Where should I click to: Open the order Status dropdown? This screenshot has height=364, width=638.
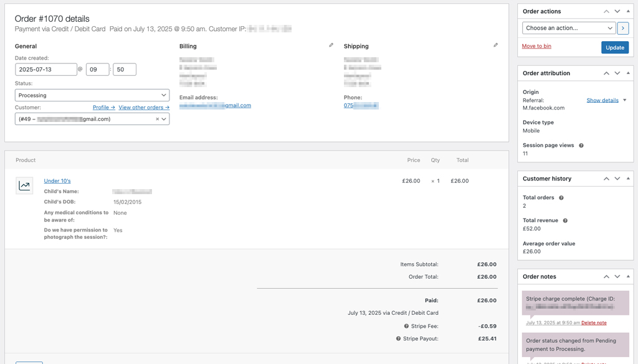(92, 95)
